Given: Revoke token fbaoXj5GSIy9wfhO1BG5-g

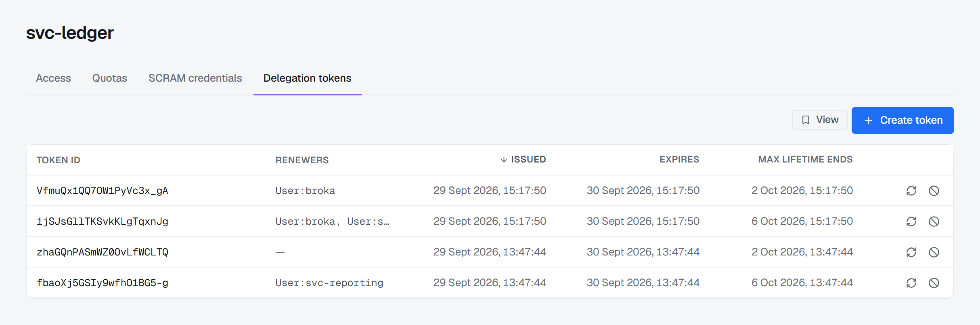Looking at the screenshot, I should point(934,283).
